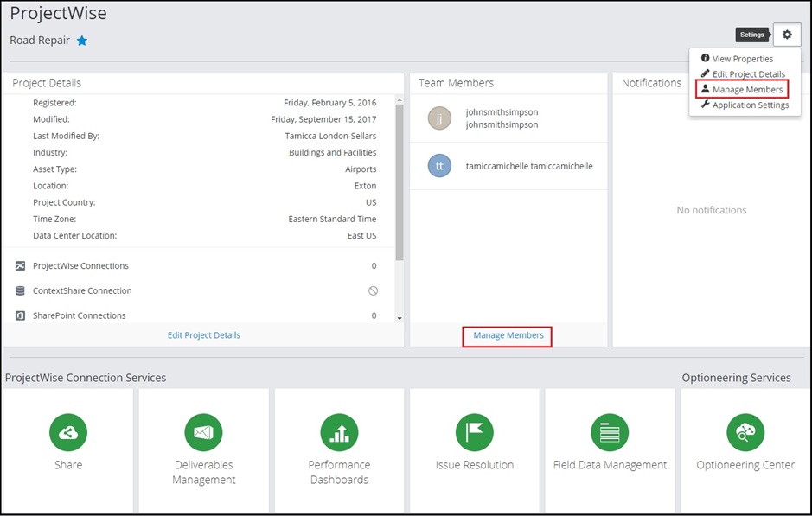
Task: Click the Optioneering Center label
Action: point(745,465)
